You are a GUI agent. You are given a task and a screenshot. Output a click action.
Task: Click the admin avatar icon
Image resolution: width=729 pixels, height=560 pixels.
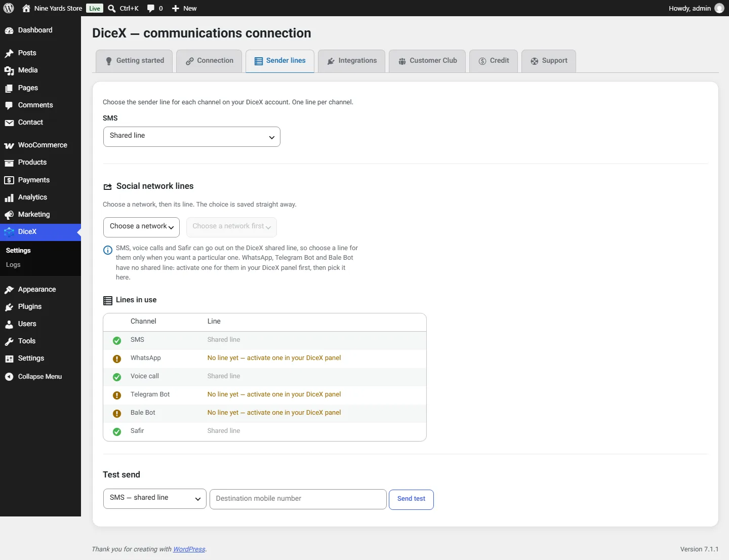pyautogui.click(x=719, y=8)
